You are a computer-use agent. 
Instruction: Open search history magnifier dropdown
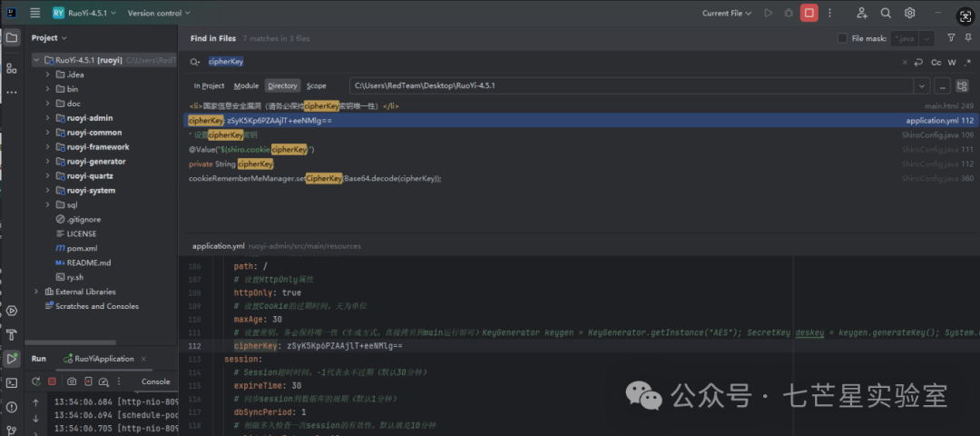[196, 62]
